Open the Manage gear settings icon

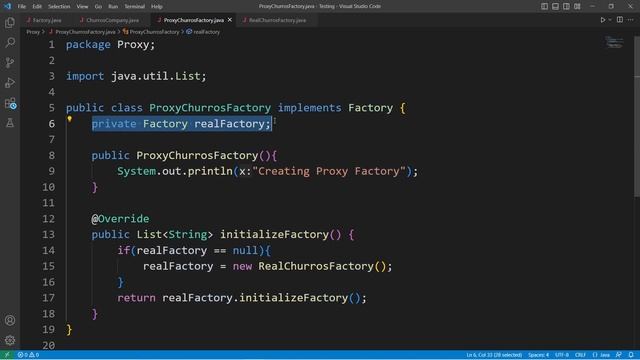point(10,340)
